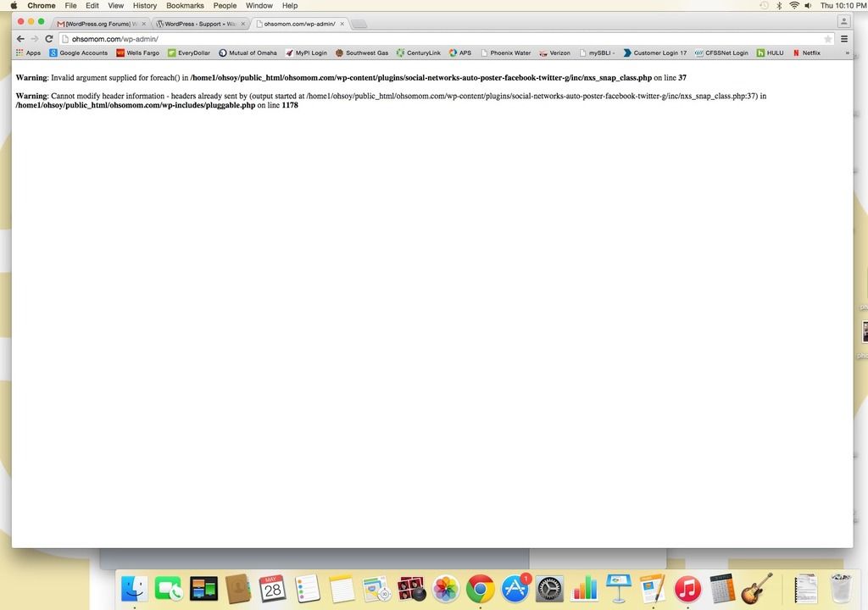Screen dimensions: 868x610
Task: Click the browser back arrow
Action: pyautogui.click(x=20, y=39)
